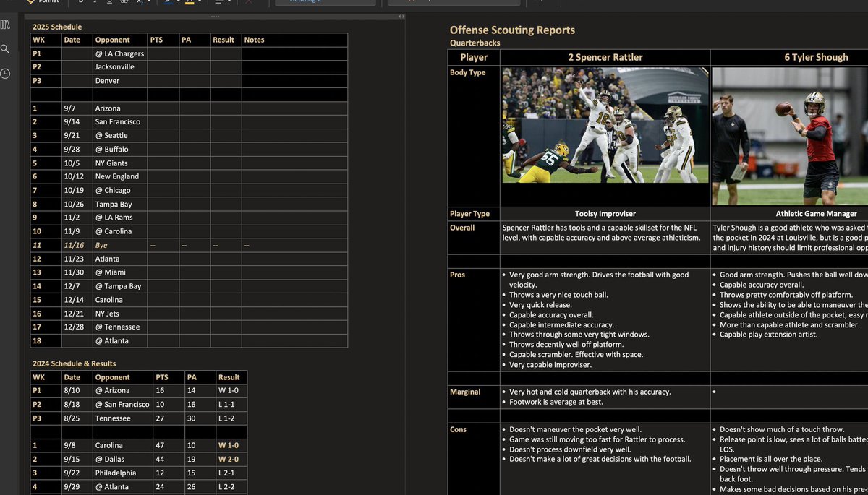
Task: Click the '@ Buffalo' opponent cell
Action: click(x=111, y=149)
